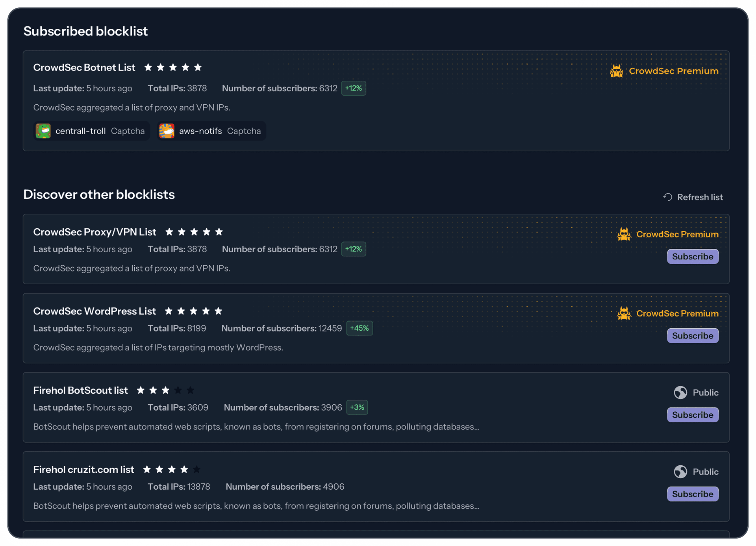The width and height of the screenshot is (756, 546).
Task: Click the fourth star of Firehol cruzit.com rating
Action: point(184,469)
